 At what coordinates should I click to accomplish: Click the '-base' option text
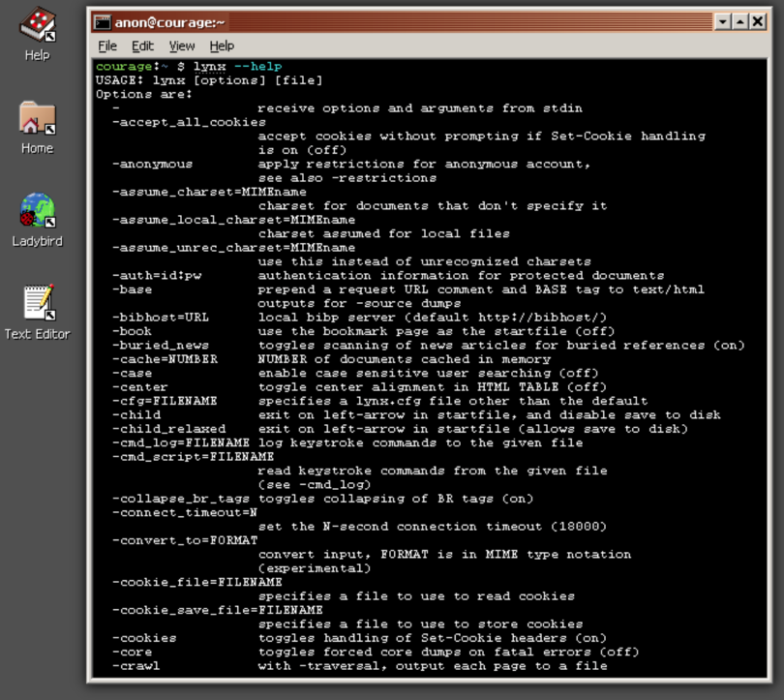(132, 289)
